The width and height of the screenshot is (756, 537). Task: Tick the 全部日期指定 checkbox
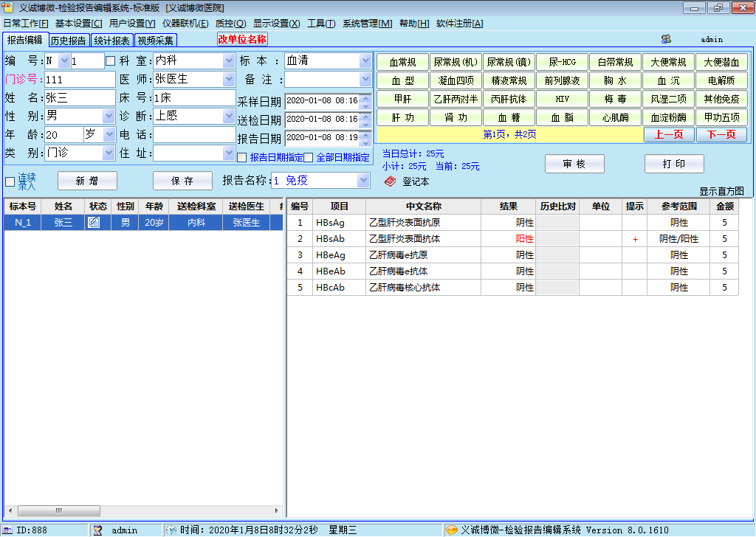(x=309, y=157)
